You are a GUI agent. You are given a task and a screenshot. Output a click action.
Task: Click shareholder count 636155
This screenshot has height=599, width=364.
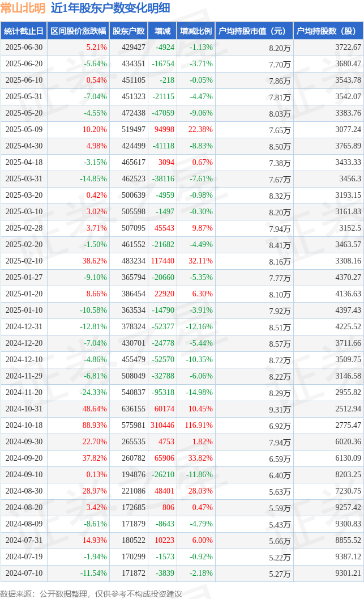(134, 409)
